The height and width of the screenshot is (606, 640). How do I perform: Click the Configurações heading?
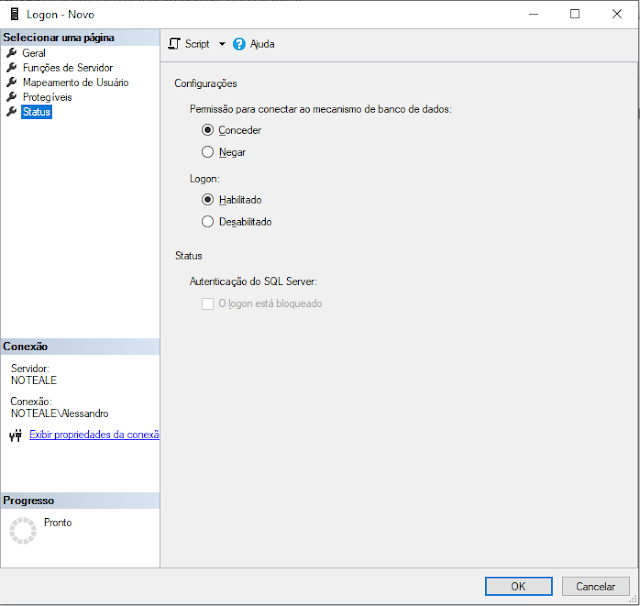pos(206,84)
